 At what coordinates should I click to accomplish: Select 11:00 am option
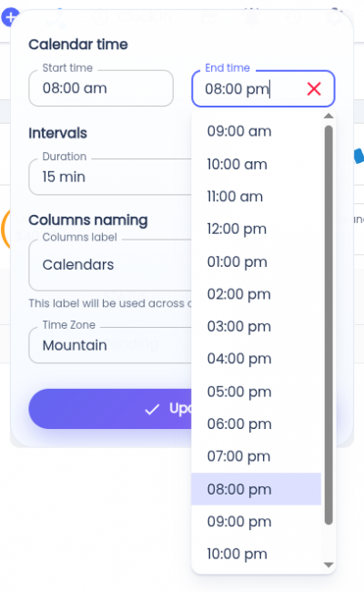[256, 197]
